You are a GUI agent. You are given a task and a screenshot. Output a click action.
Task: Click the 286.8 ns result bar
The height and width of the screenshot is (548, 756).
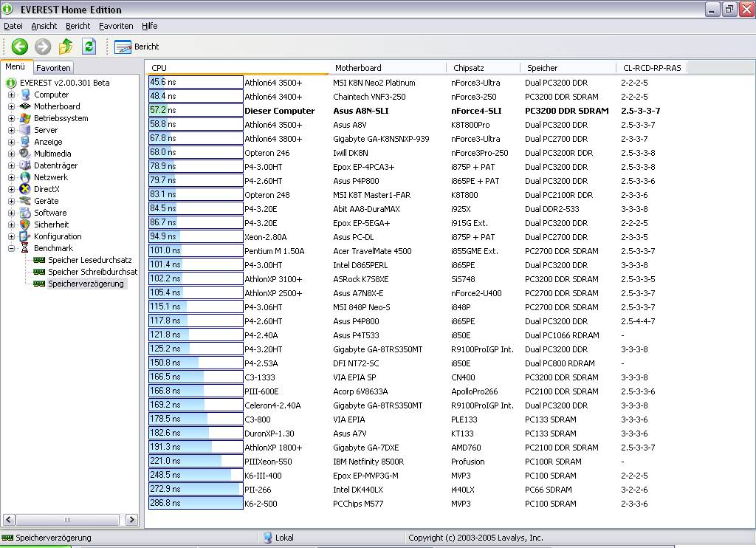tap(196, 503)
